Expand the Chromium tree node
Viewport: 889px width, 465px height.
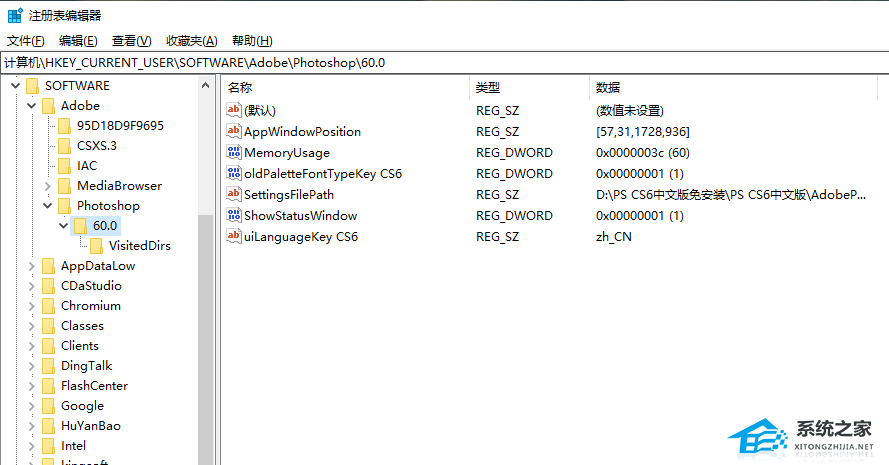pyautogui.click(x=32, y=306)
